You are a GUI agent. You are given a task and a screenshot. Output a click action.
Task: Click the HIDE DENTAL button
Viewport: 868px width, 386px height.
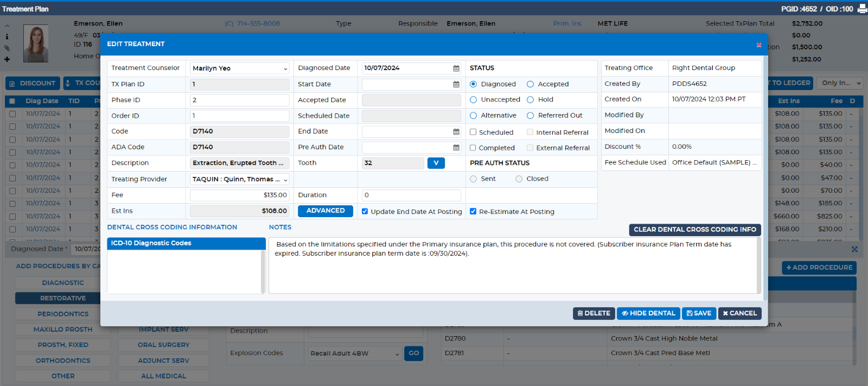coord(648,313)
